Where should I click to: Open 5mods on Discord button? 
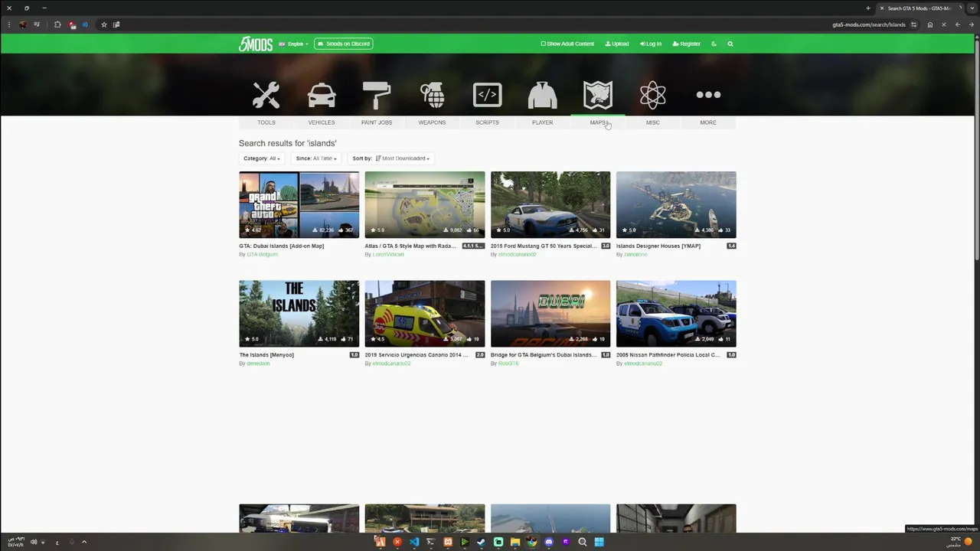(344, 44)
